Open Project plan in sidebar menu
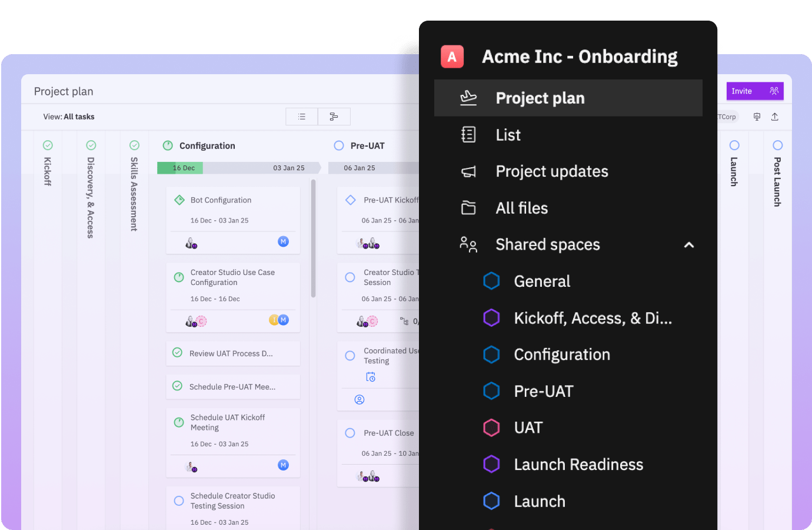Screen dimensions: 812x530 point(568,98)
